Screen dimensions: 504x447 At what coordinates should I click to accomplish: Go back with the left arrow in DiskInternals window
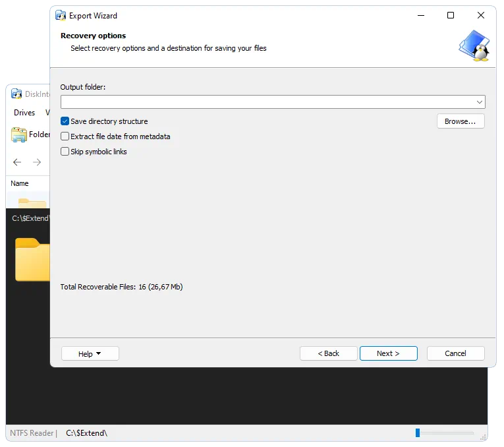[x=17, y=162]
